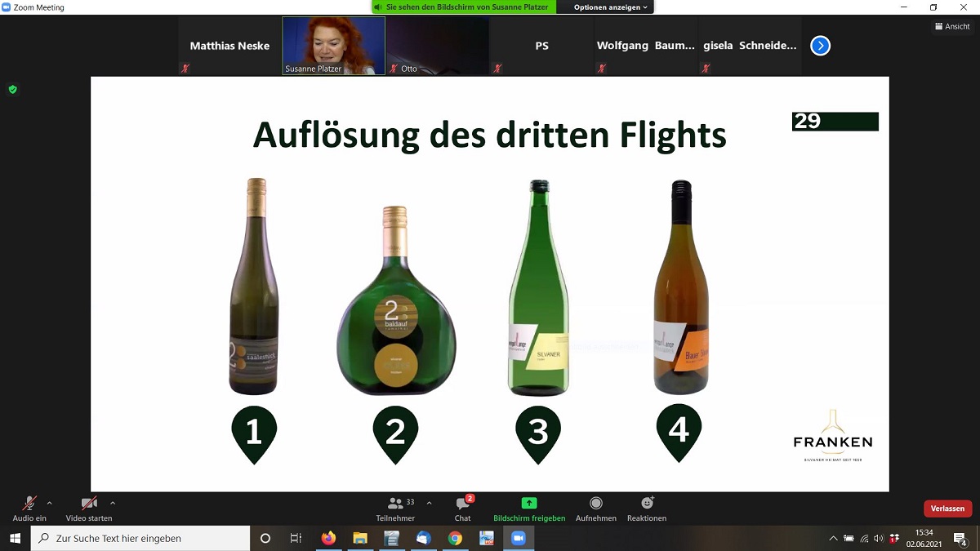
Task: Show hidden system tray icons
Action: click(x=833, y=538)
